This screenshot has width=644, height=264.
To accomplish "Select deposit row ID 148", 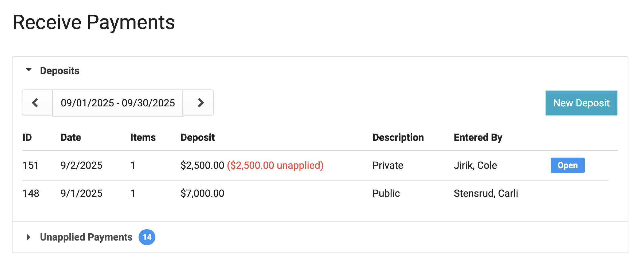I will point(31,193).
